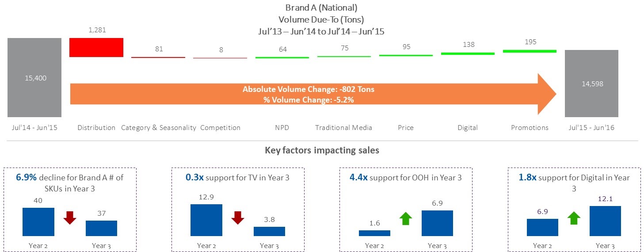Click the red Distribution waterfall bar

[x=96, y=47]
